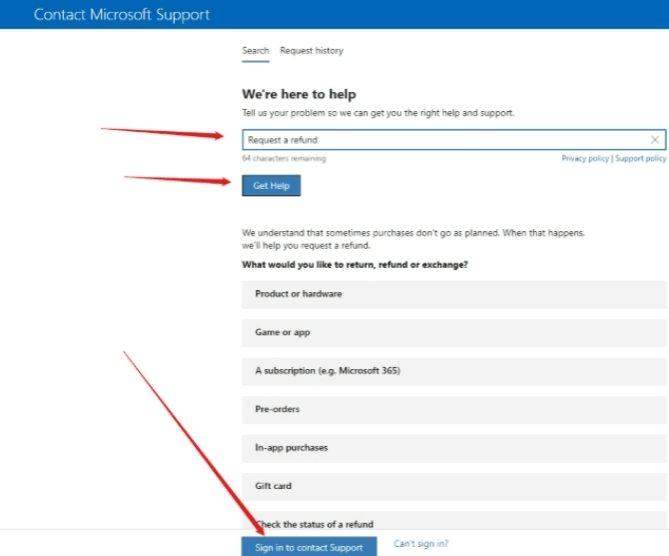Click the What would you like to return question
The width and height of the screenshot is (669, 556).
355,265
